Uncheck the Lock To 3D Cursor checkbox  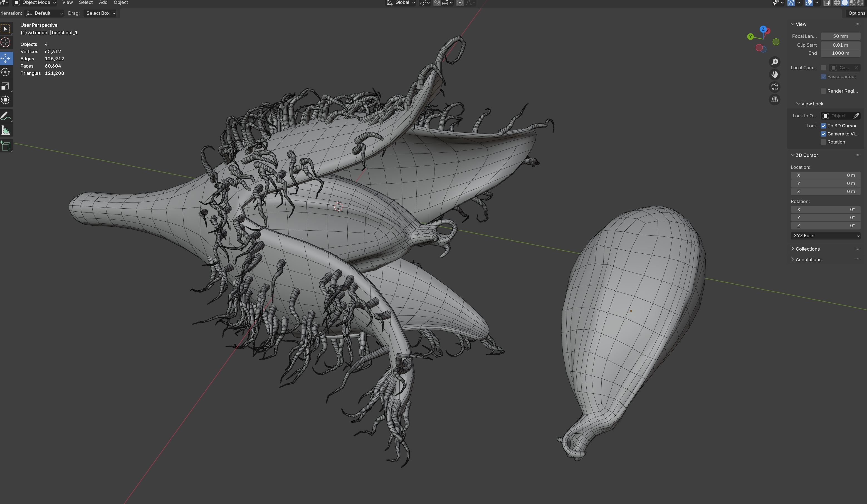(x=823, y=126)
